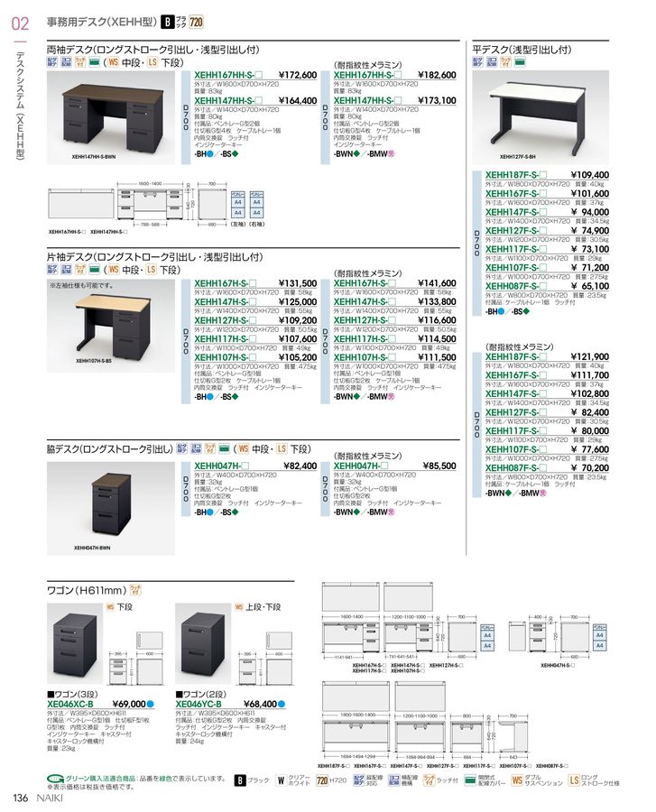The image size is (656, 812).
Task: Check the box after XEHH187F-S- priced ¥109,400
Action: coord(543,175)
